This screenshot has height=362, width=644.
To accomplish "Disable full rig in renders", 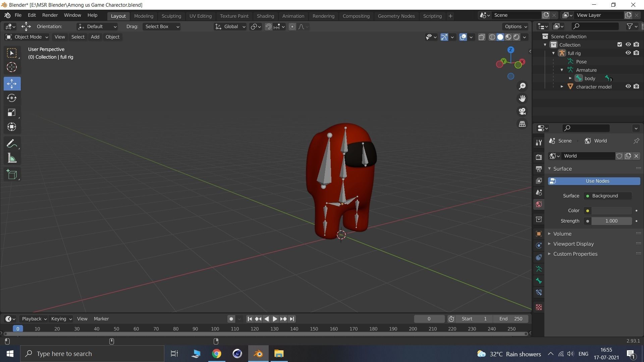I will click(636, 53).
